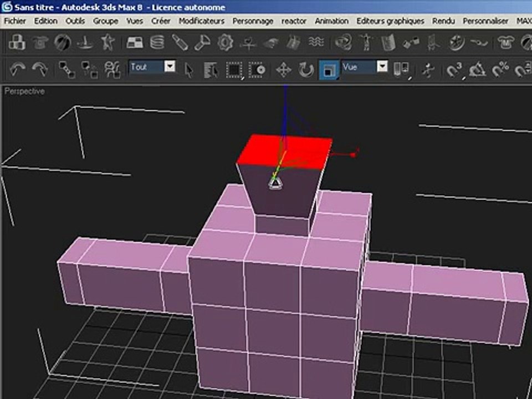Create a reactor Wind helper
The width and height of the screenshot is (532, 399).
tap(248, 43)
